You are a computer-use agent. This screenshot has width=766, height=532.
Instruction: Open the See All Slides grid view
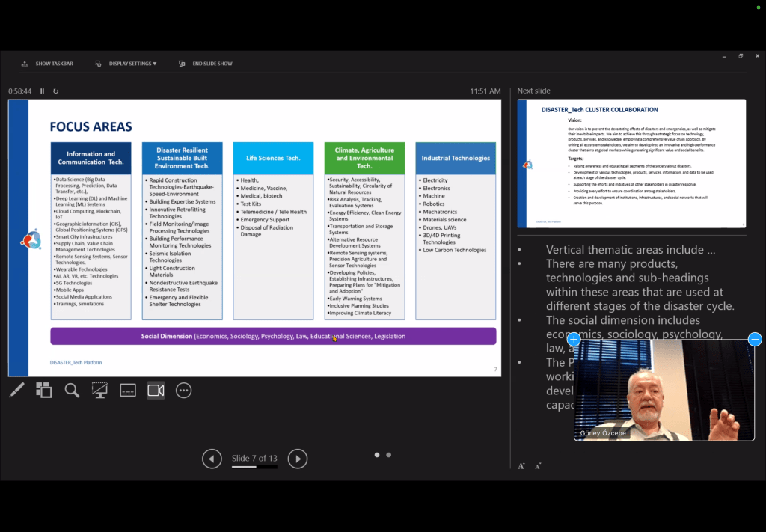coord(44,390)
